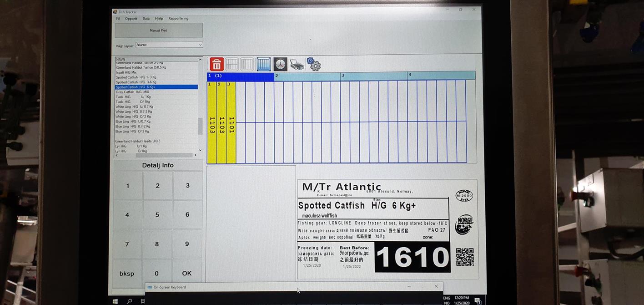Screen dimensions: 644x305
Task: Open the Rapportering menu
Action: pos(178,19)
